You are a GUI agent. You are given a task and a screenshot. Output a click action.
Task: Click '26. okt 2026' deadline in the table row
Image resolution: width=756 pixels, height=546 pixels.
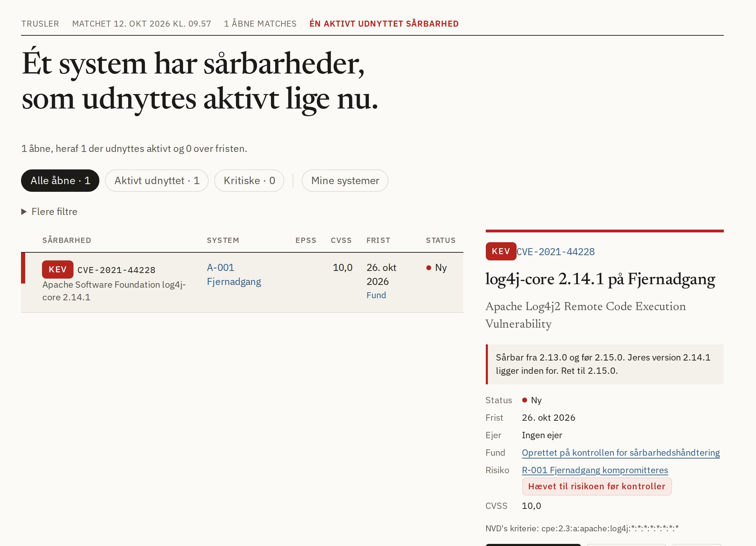(381, 274)
